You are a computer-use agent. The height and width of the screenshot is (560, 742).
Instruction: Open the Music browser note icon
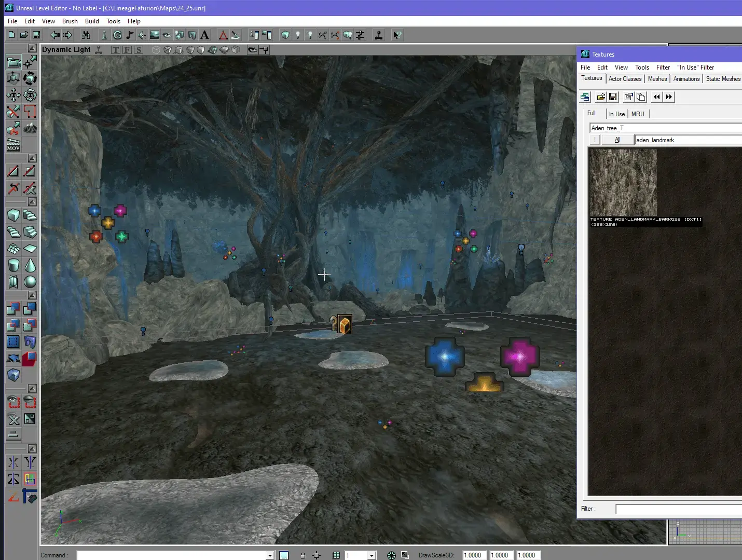[130, 35]
